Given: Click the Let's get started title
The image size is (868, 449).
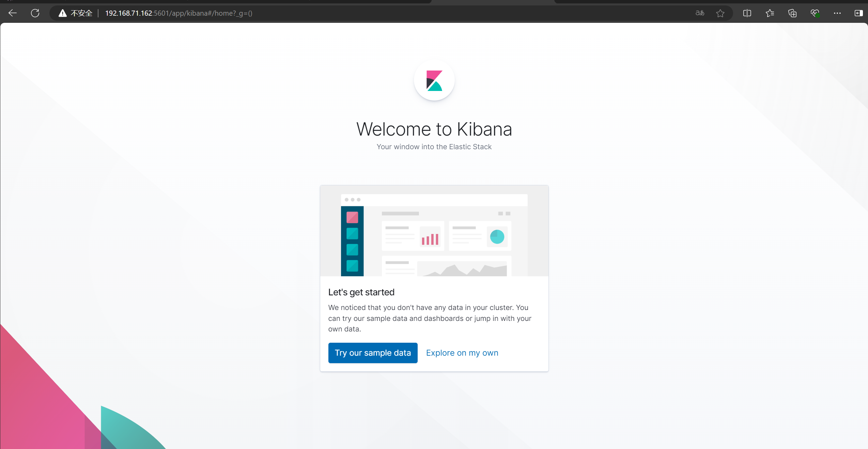Looking at the screenshot, I should (x=361, y=292).
